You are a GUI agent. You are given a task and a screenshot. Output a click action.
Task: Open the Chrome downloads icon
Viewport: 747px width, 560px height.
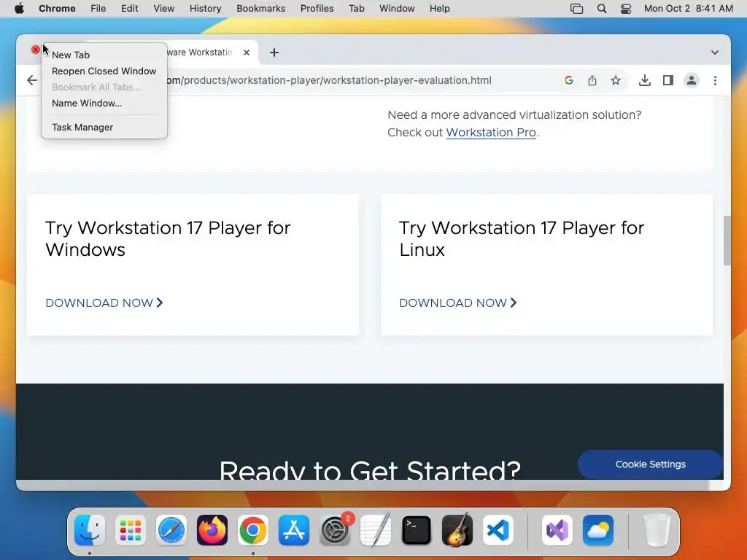coord(645,80)
